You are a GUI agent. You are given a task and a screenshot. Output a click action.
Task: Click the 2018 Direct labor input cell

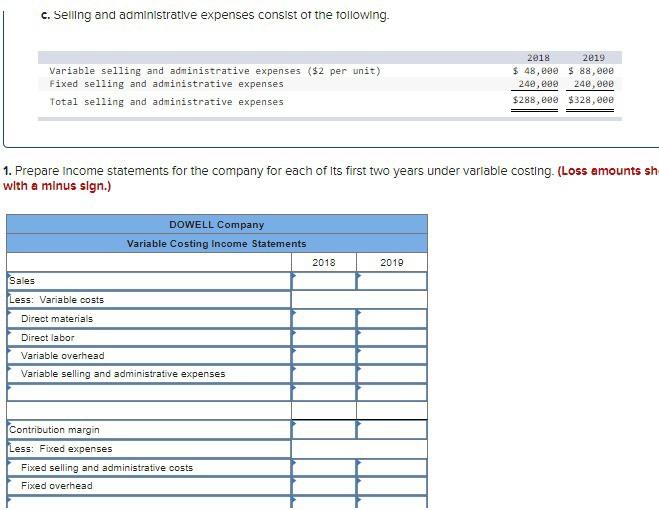[324, 338]
